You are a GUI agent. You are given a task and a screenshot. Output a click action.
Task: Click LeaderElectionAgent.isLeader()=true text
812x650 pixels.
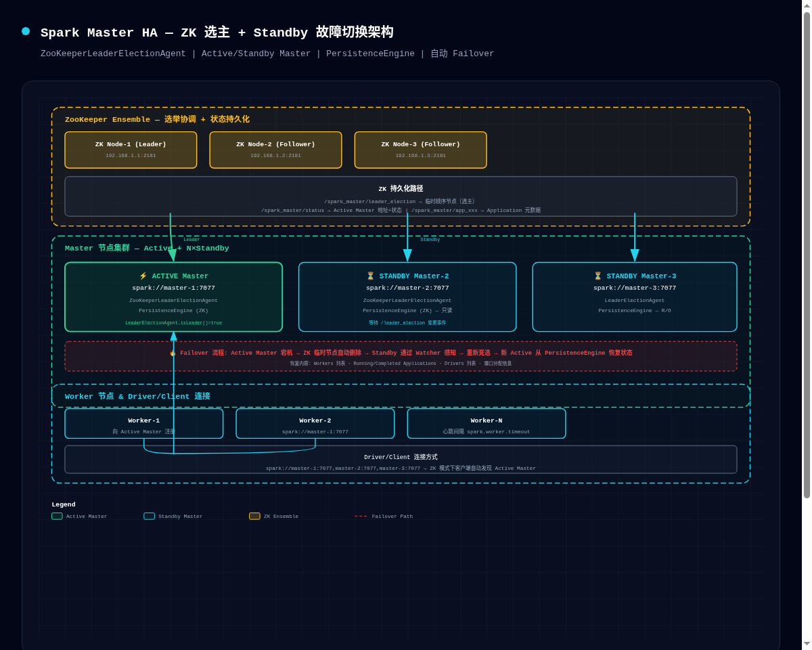tap(173, 323)
